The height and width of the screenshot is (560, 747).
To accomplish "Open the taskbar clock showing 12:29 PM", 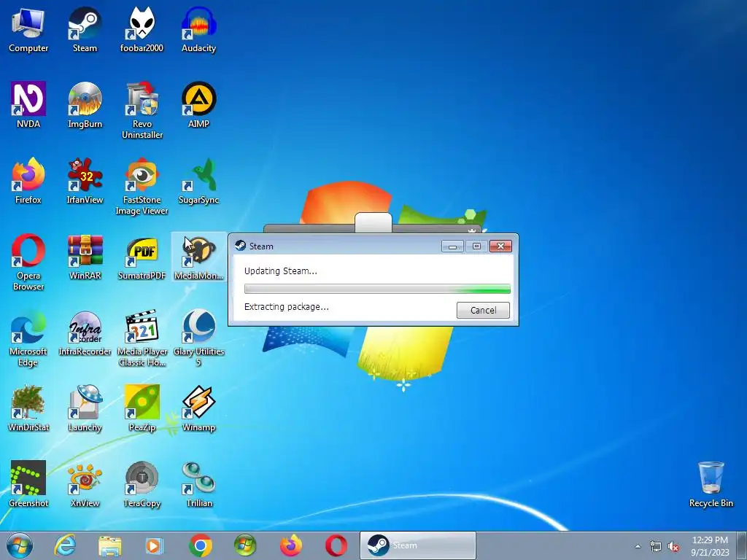I will pos(710,545).
